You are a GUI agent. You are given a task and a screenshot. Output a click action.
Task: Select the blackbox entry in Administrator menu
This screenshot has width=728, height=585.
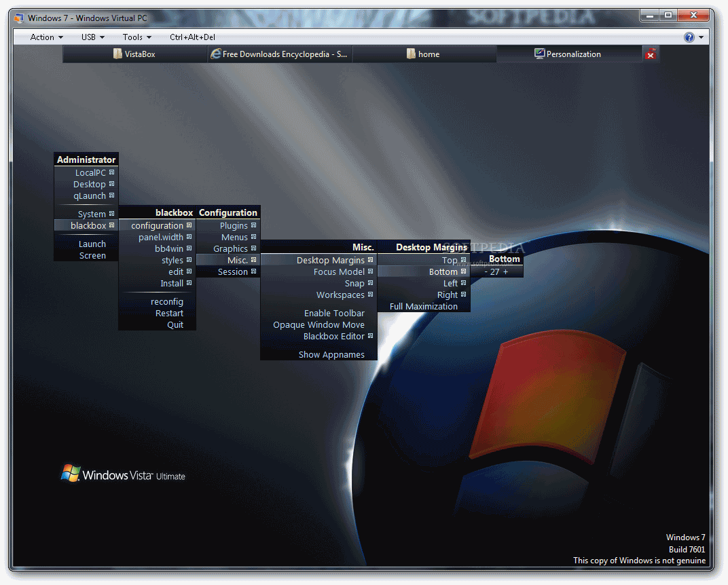coord(86,225)
